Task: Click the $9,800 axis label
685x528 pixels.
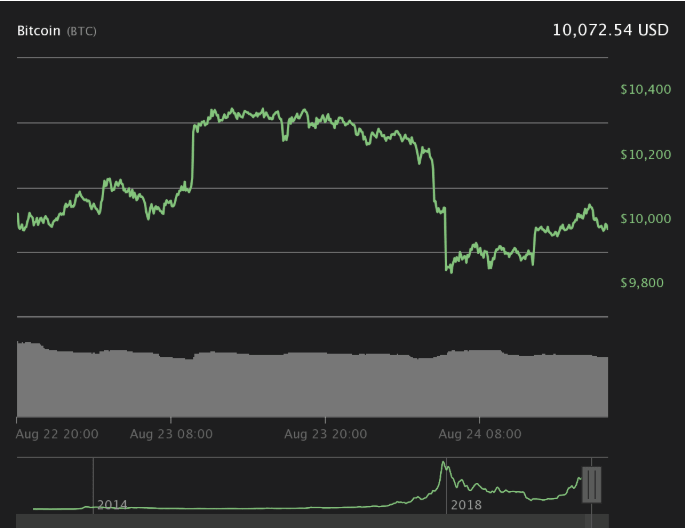Action: [642, 283]
